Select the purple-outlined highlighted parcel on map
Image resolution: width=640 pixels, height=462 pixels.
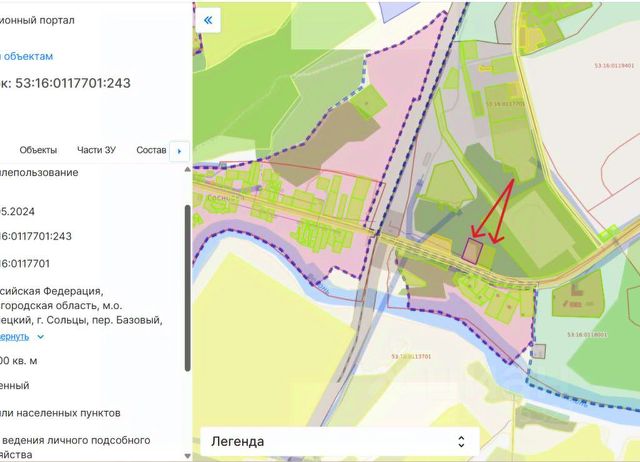(x=472, y=251)
